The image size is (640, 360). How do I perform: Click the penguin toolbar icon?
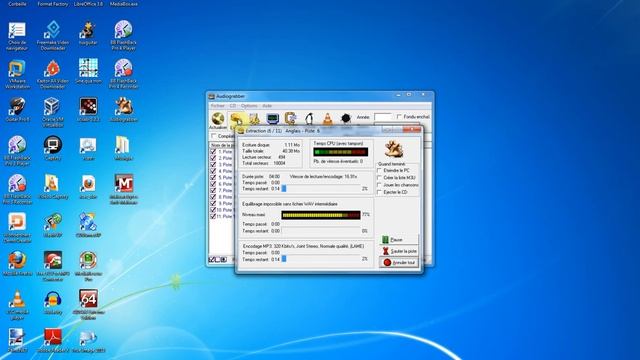point(309,119)
